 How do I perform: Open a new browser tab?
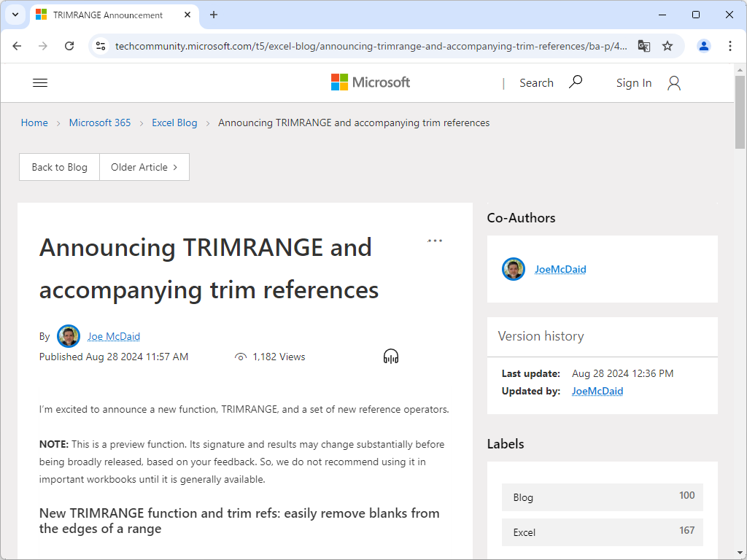tap(214, 15)
